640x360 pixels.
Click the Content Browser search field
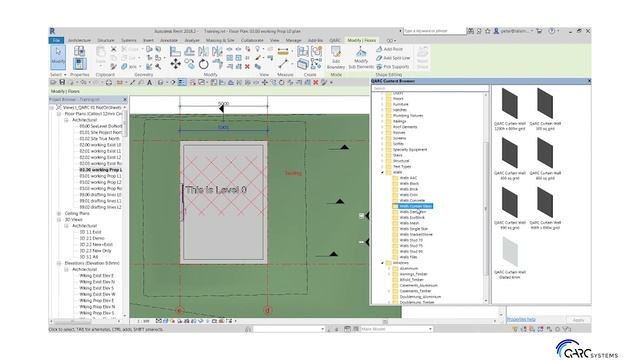tap(429, 88)
